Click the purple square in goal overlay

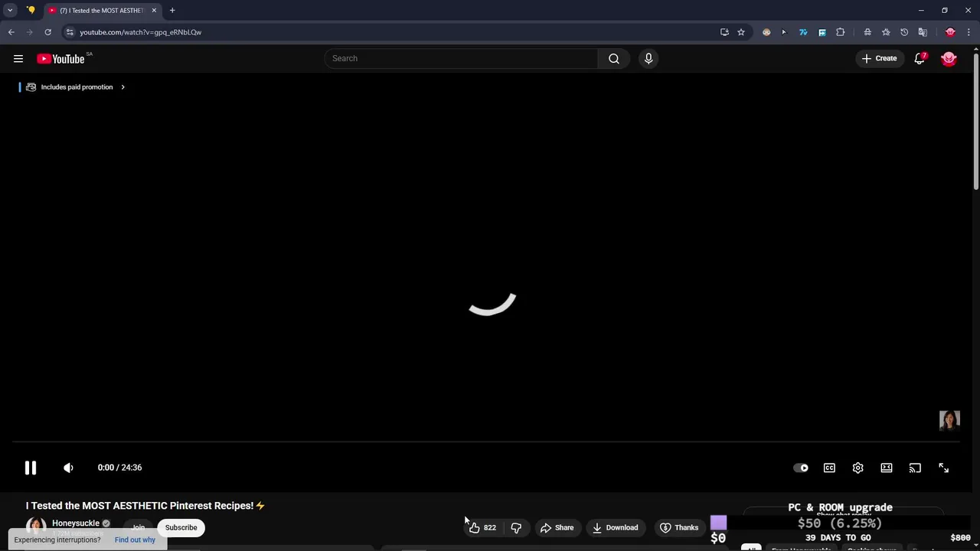[x=718, y=523]
